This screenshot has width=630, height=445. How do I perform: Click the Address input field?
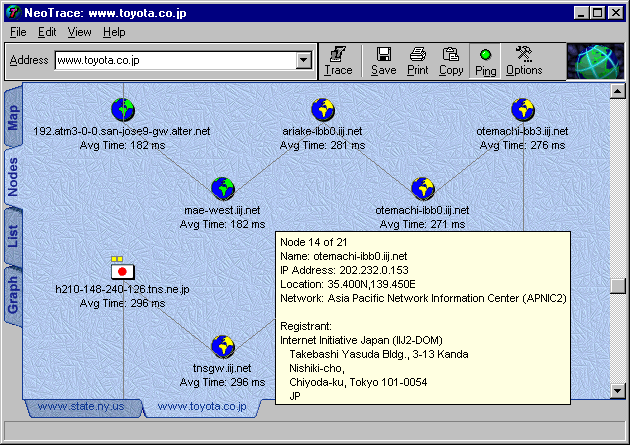click(x=176, y=61)
